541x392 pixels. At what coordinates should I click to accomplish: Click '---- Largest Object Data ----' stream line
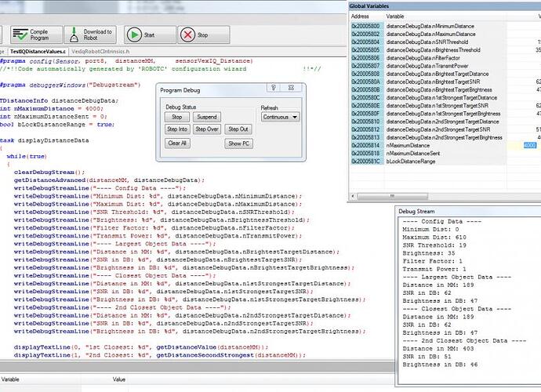click(x=456, y=277)
